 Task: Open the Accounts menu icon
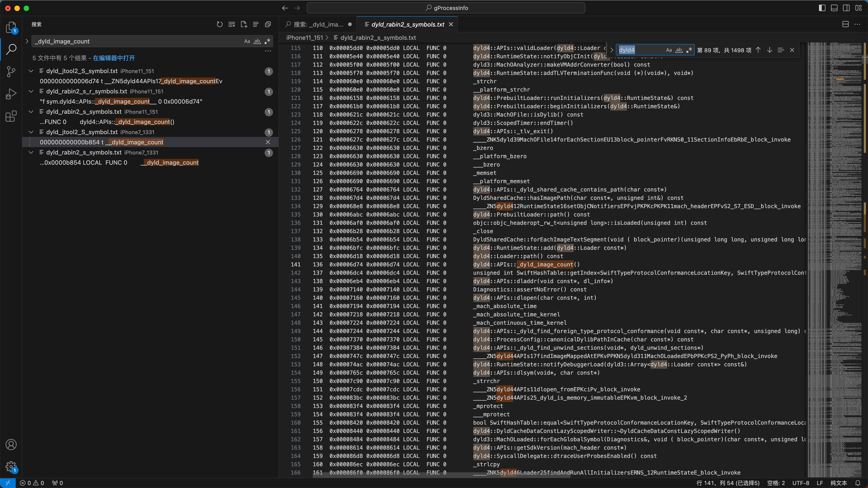point(11,445)
